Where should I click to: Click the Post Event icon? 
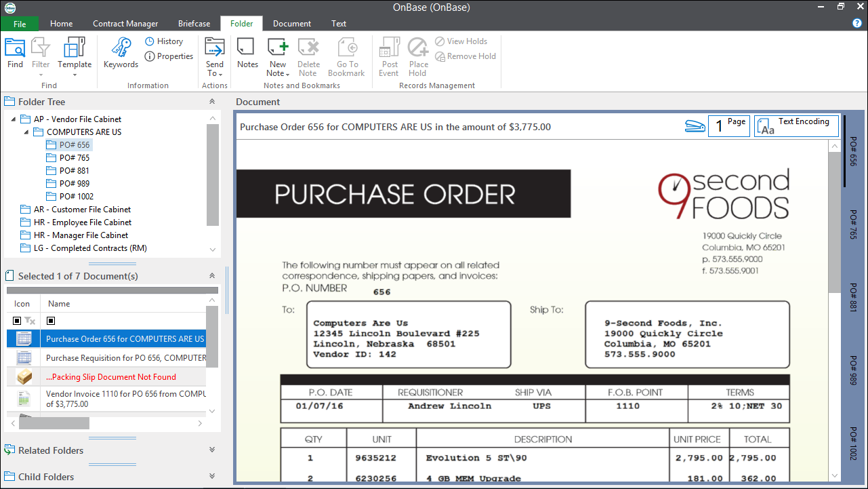point(389,47)
